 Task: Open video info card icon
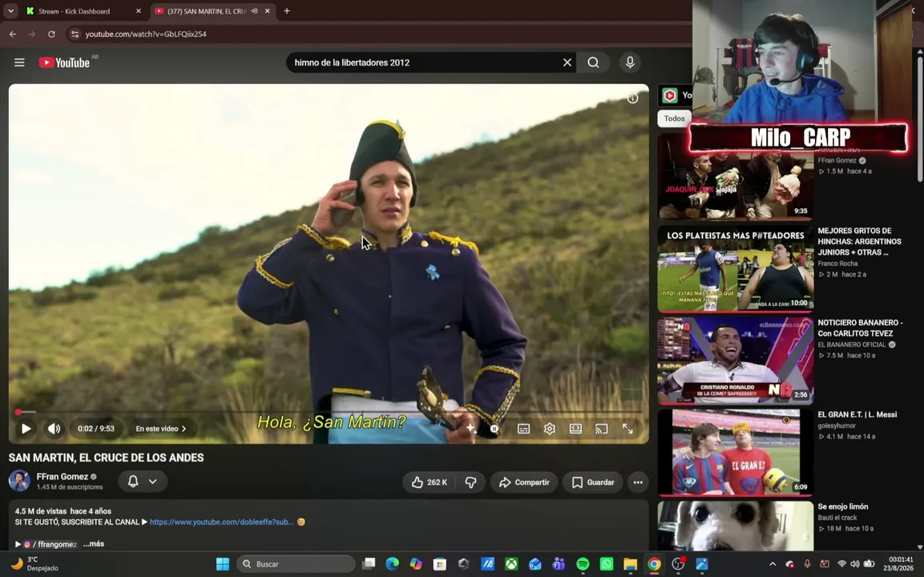point(632,99)
